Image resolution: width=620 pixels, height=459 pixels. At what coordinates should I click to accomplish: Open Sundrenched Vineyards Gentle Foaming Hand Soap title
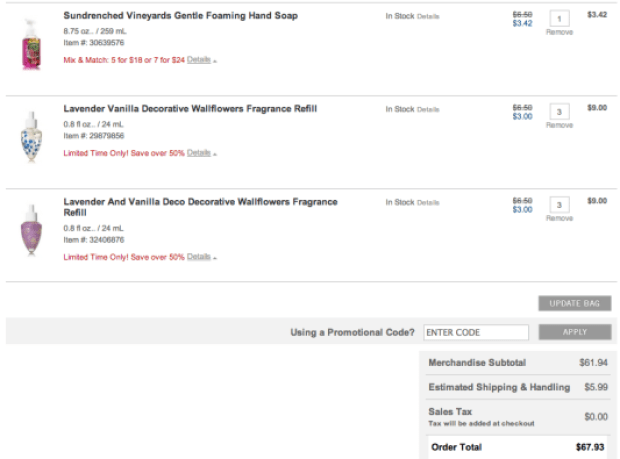[x=181, y=16]
